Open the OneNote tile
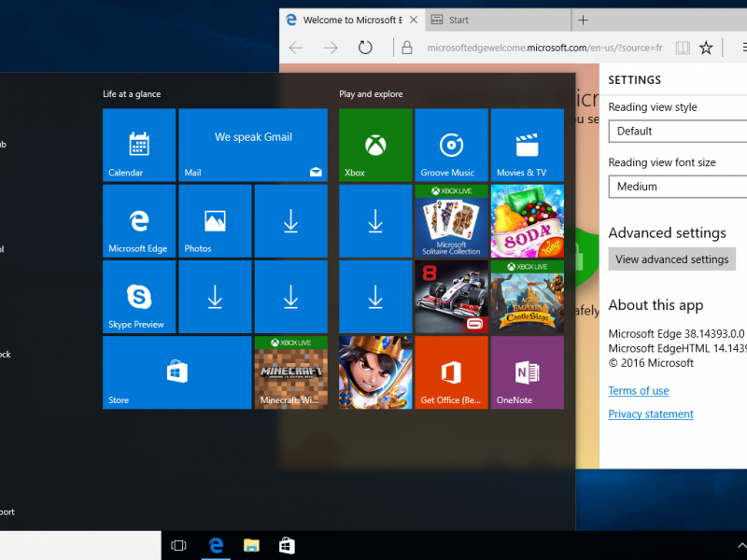Viewport: 747px width, 560px height. pos(528,372)
